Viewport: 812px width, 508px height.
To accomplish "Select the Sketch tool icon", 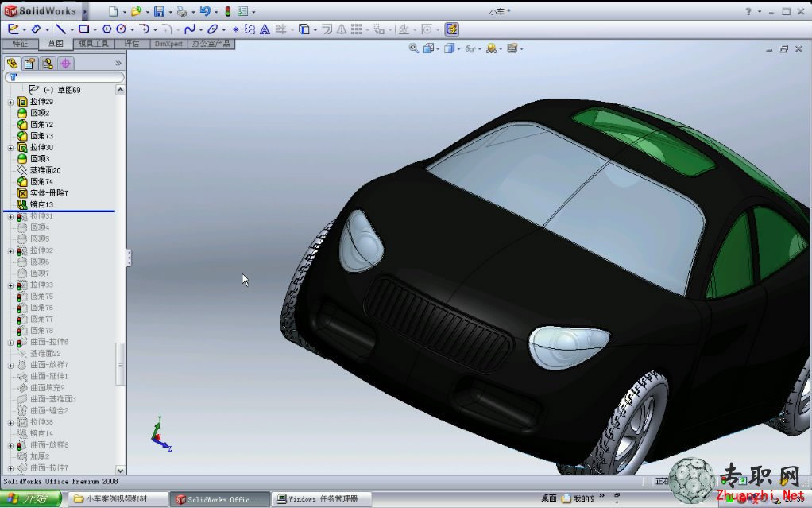I will [13, 29].
